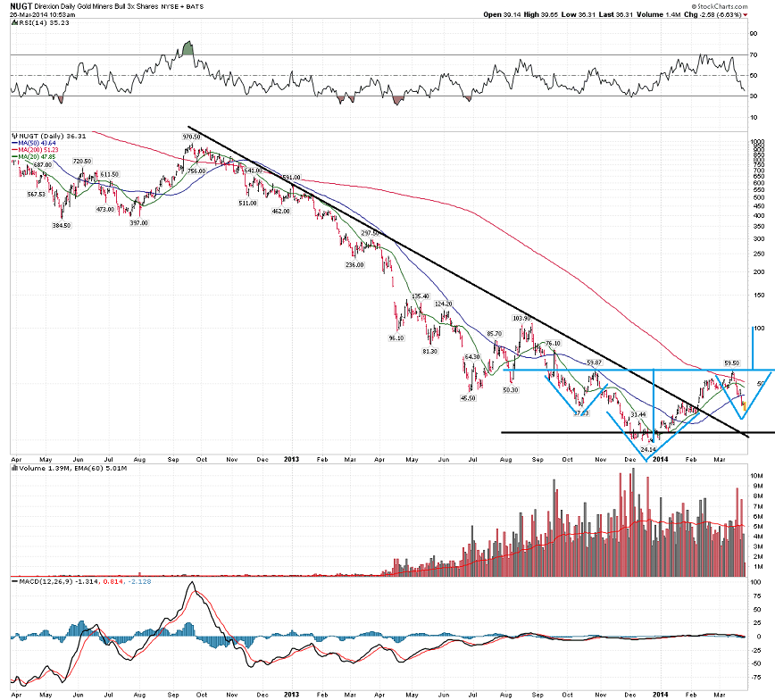The height and width of the screenshot is (700, 775).
Task: Click the 511.00 price label
Action: tap(247, 204)
